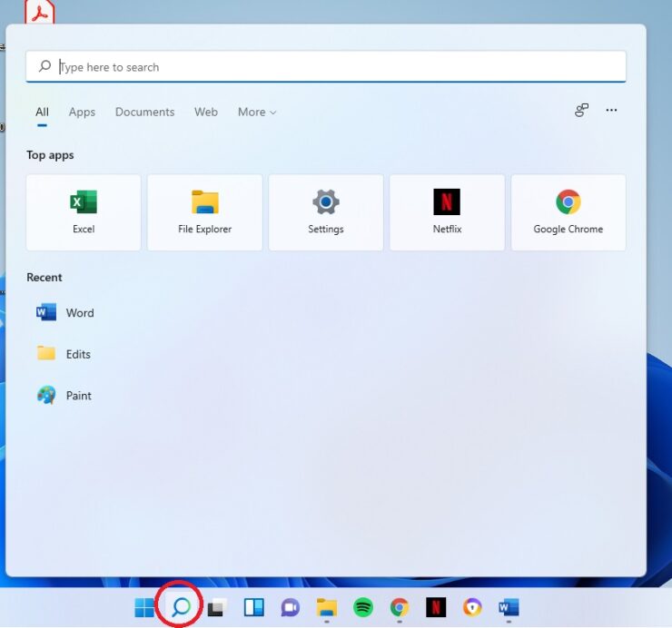This screenshot has height=628, width=672.
Task: Open Settings tile in Top apps
Action: [326, 212]
